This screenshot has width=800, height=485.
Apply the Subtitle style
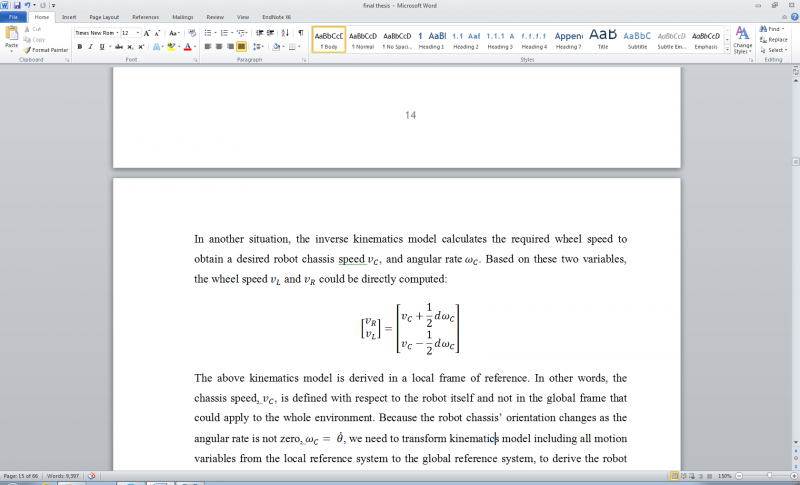[637, 40]
